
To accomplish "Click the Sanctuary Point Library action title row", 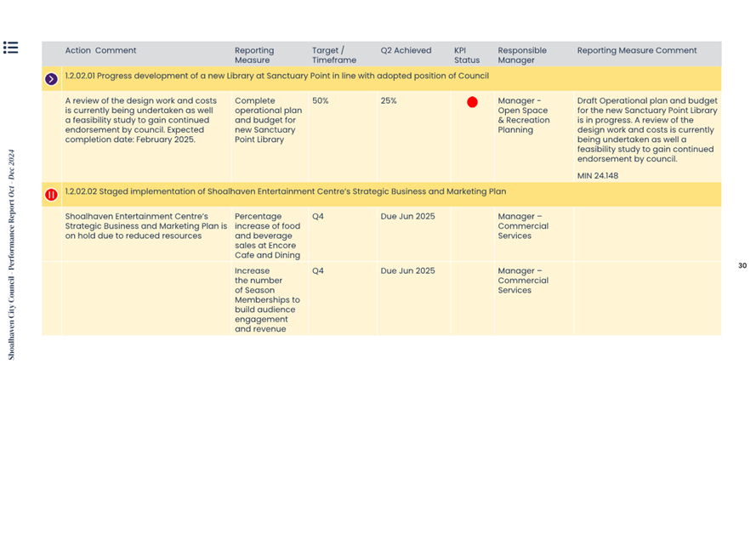I will pyautogui.click(x=276, y=77).
